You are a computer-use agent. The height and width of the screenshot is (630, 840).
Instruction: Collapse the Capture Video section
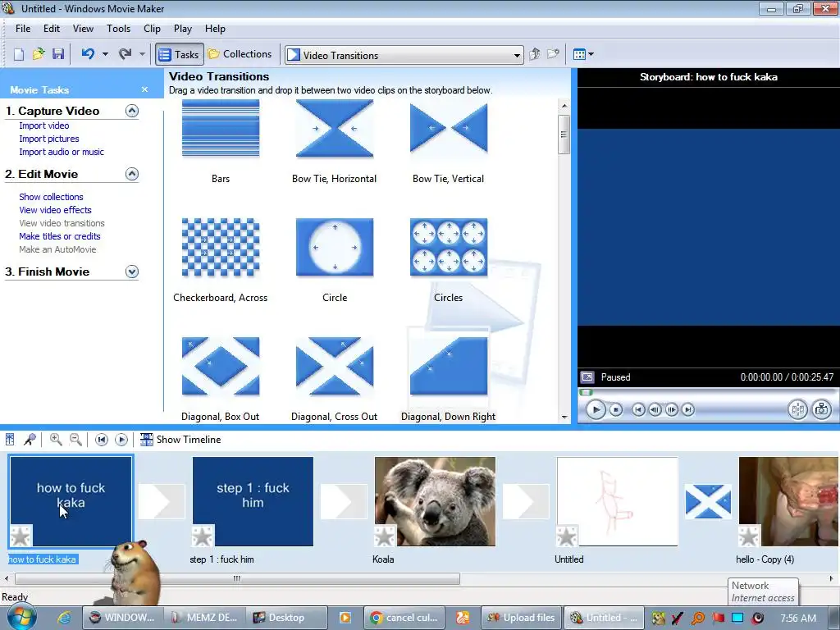132,111
